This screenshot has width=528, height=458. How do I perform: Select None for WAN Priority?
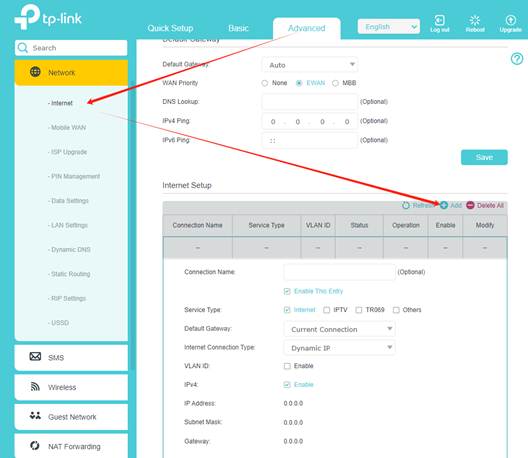(265, 83)
